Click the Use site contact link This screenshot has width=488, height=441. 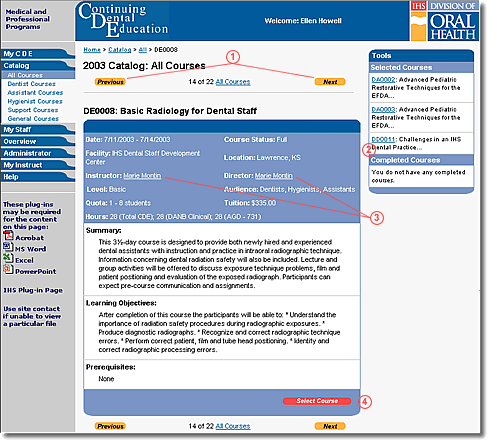(32, 316)
